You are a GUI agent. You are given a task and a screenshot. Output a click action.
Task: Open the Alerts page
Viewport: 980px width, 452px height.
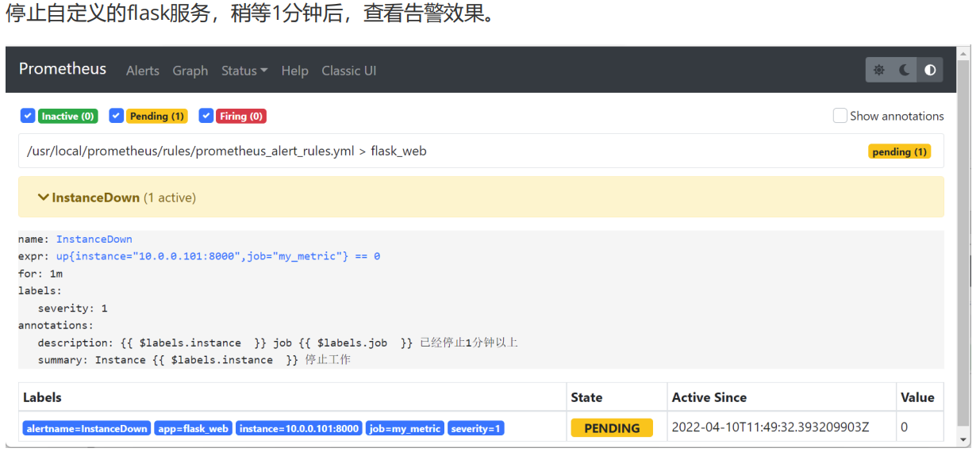click(x=143, y=71)
